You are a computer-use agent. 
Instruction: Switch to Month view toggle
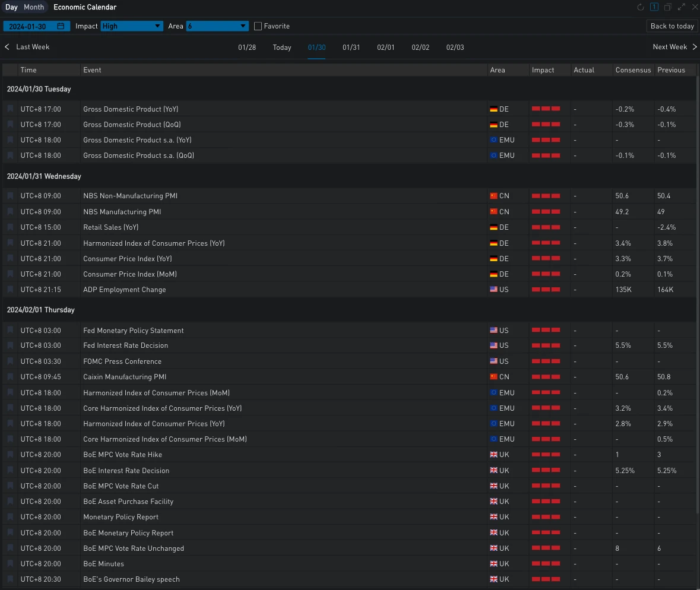(x=34, y=7)
